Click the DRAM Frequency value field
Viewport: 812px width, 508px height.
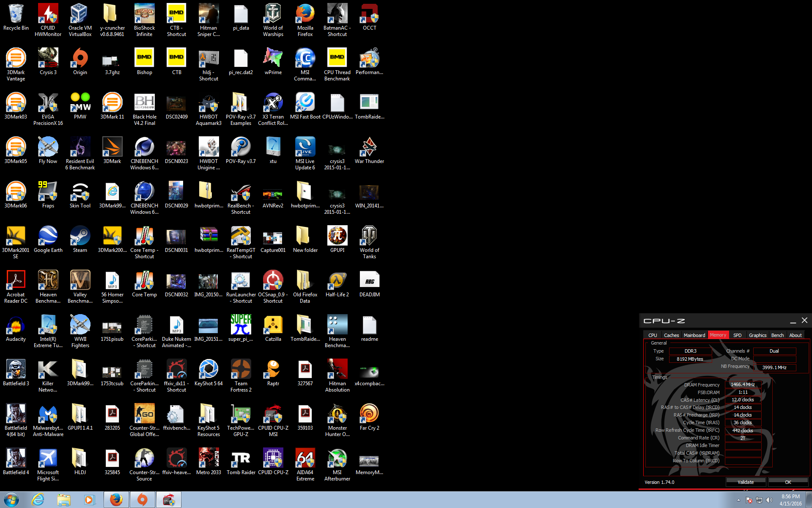pyautogui.click(x=743, y=384)
